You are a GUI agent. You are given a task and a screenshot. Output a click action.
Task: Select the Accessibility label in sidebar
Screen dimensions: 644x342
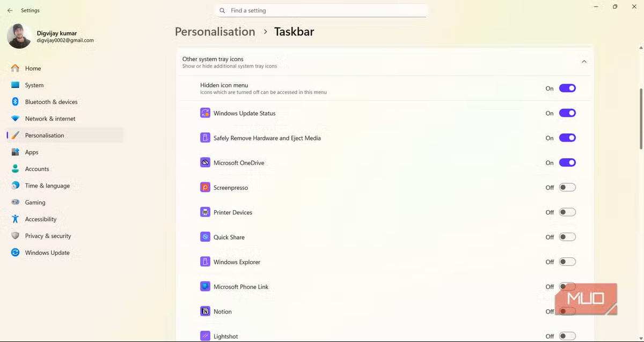click(x=41, y=219)
